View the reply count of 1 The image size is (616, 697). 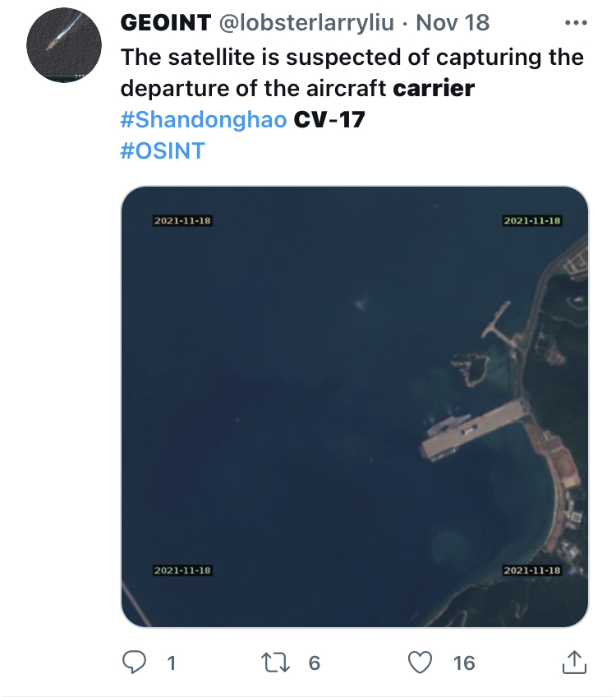(172, 663)
